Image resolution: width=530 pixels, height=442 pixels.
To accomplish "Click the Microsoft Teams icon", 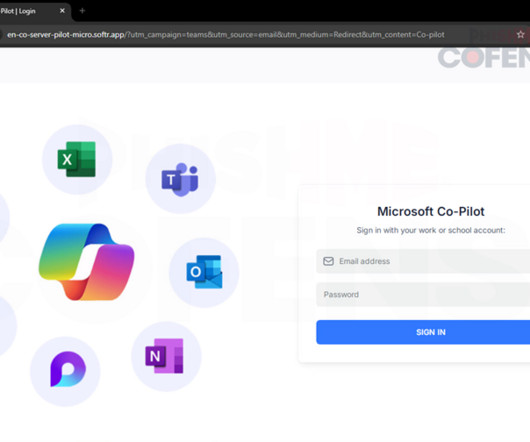I will 180,179.
